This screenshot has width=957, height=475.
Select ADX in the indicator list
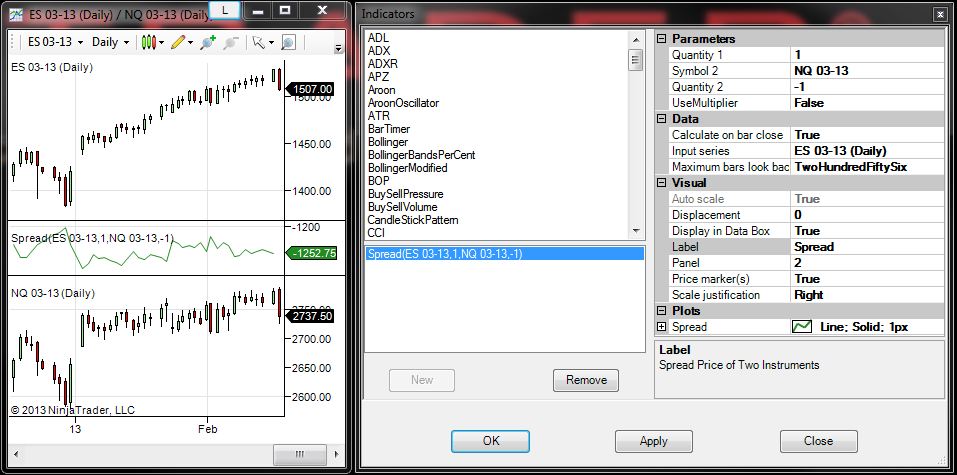379,51
